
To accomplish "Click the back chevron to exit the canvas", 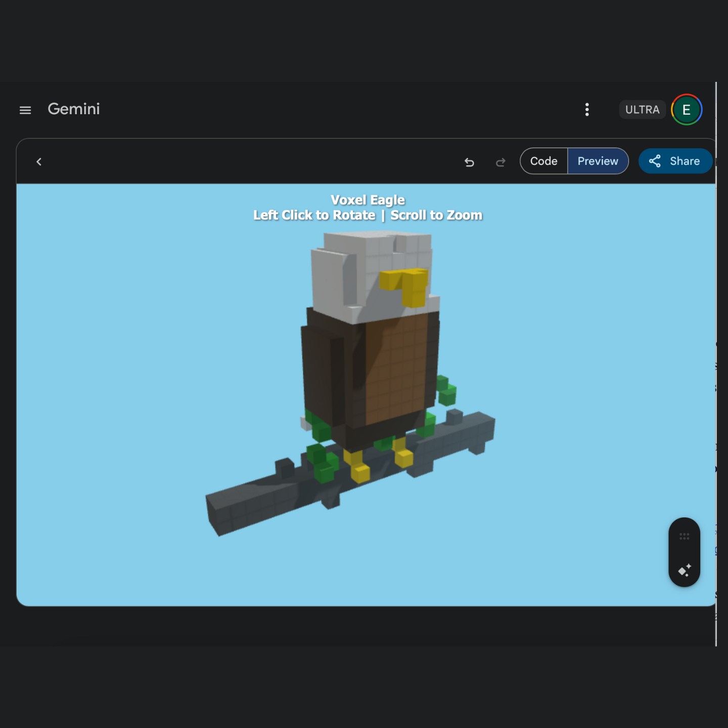I will [x=39, y=162].
